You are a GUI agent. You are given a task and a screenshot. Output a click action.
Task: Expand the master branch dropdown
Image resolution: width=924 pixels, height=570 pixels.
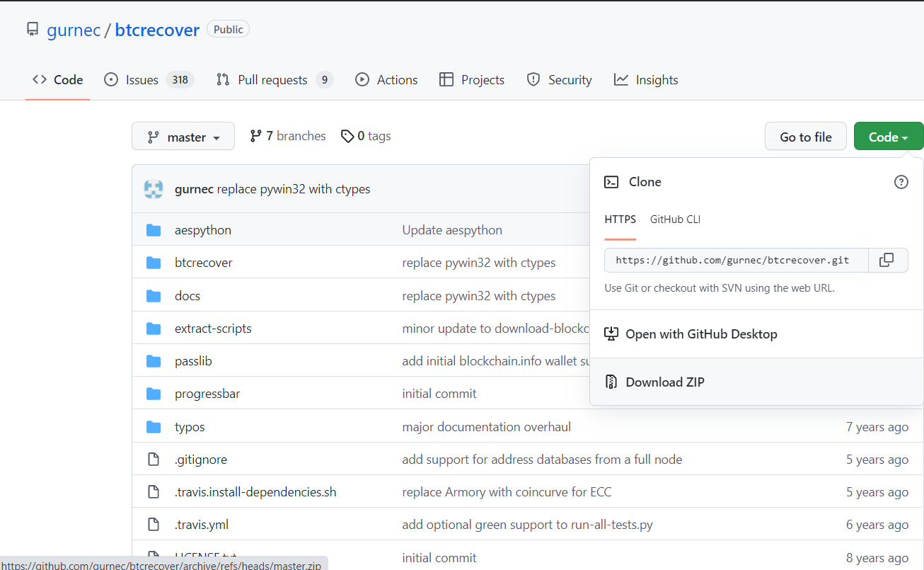click(183, 137)
